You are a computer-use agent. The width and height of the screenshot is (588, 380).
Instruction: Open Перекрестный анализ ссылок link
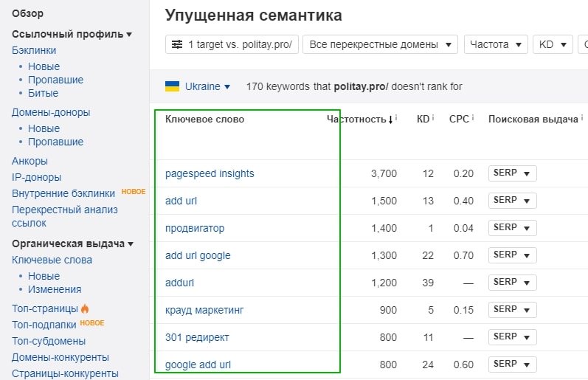tap(64, 216)
